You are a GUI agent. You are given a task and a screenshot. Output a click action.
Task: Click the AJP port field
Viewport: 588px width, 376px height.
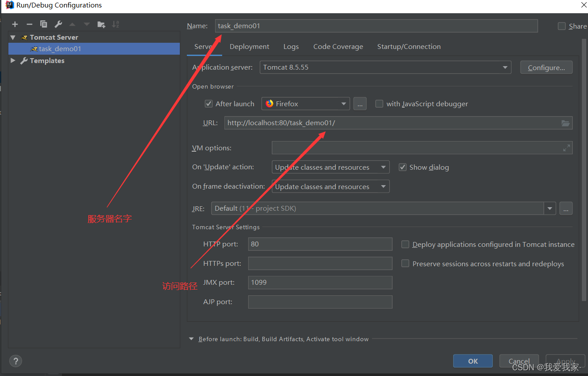pos(320,302)
